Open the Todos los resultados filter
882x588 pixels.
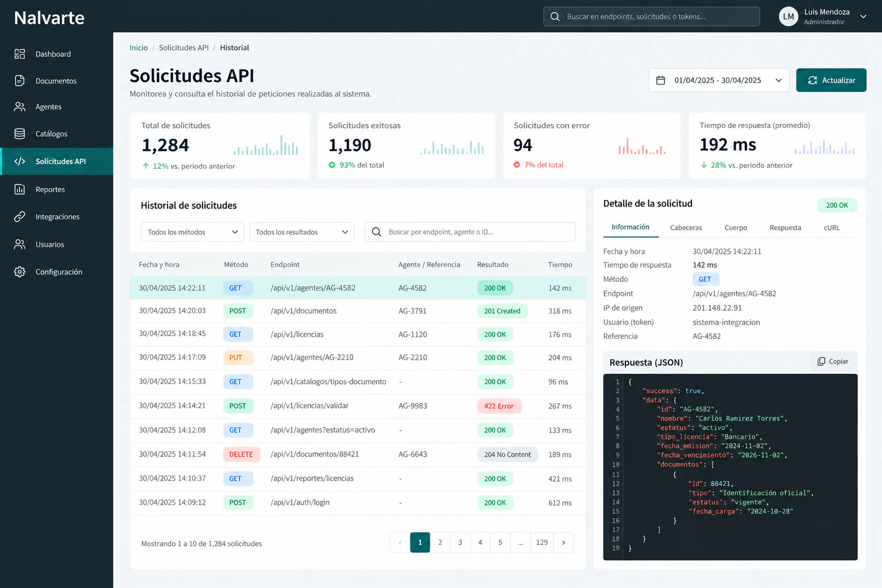302,232
